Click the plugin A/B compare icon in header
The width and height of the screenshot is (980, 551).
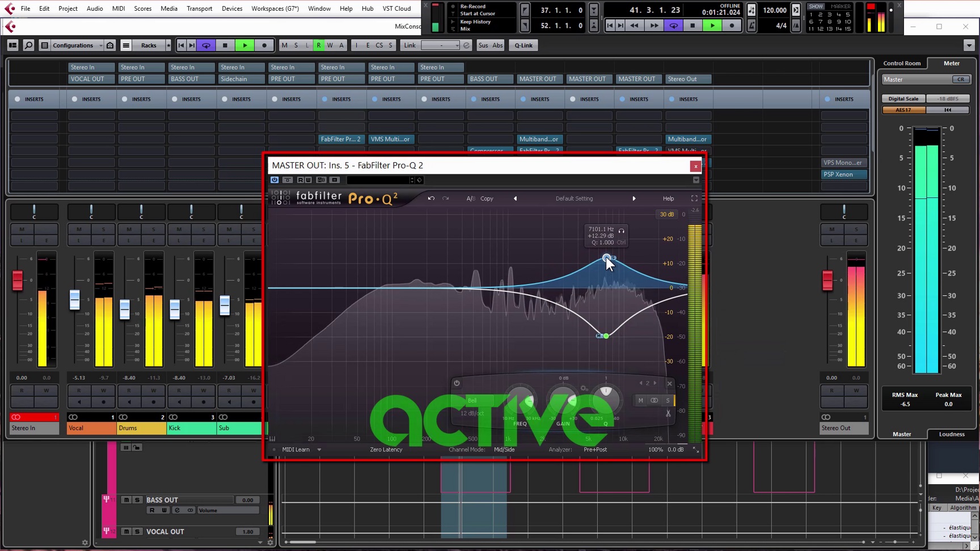coord(321,180)
